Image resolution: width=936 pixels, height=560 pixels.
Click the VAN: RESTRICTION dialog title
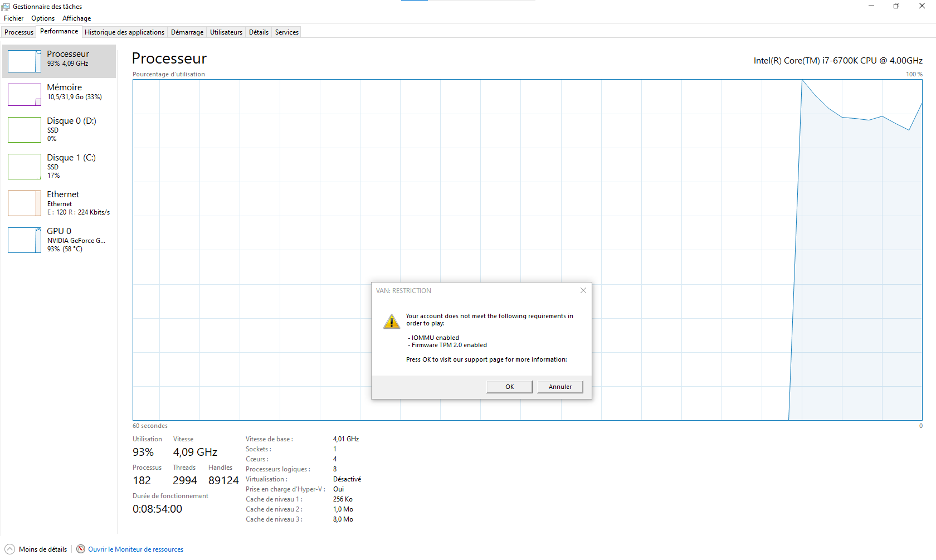pos(403,291)
